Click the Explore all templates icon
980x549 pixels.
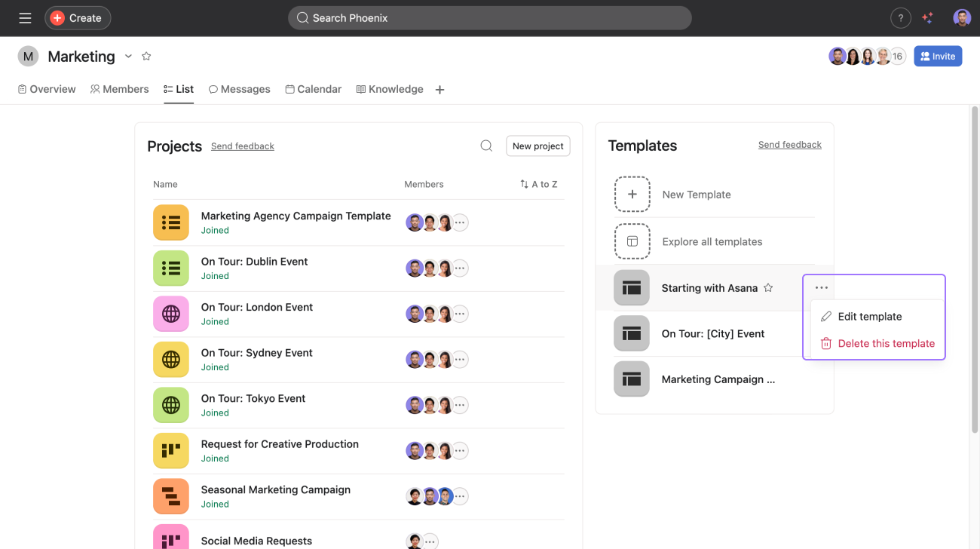click(632, 241)
